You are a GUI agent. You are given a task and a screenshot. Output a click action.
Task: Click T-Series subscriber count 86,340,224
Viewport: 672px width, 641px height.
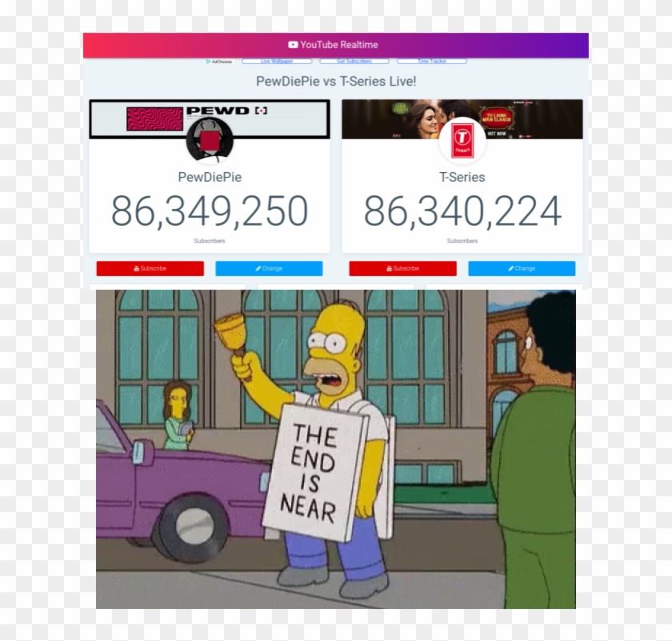click(462, 210)
